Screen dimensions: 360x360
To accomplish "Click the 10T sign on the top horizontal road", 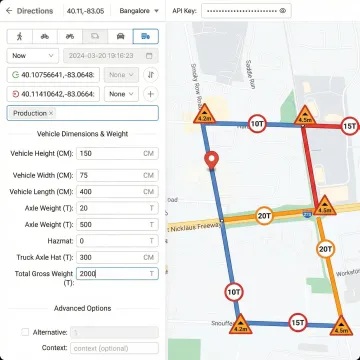I will point(257,124).
